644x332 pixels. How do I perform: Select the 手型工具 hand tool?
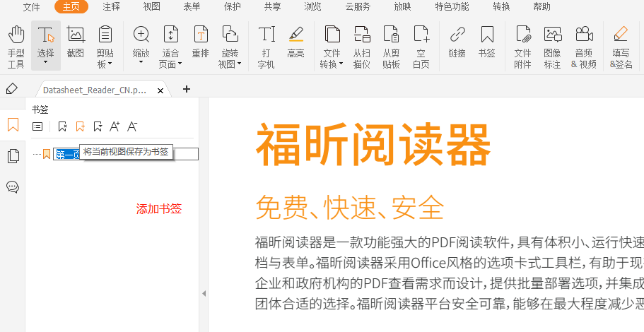coord(16,46)
